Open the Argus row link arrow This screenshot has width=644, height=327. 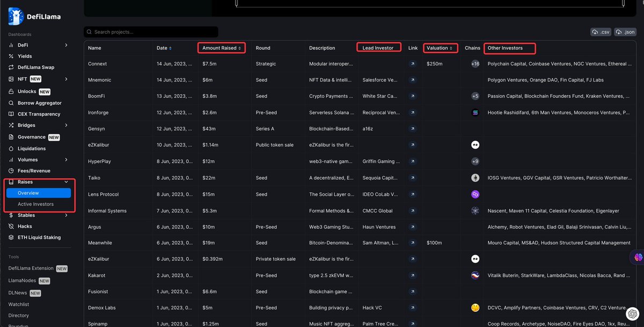(x=412, y=227)
